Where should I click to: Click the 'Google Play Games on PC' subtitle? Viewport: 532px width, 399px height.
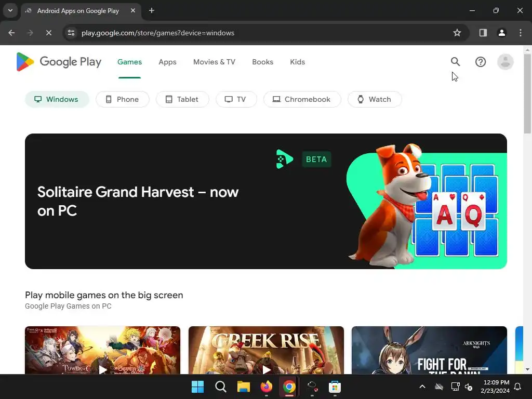68,306
